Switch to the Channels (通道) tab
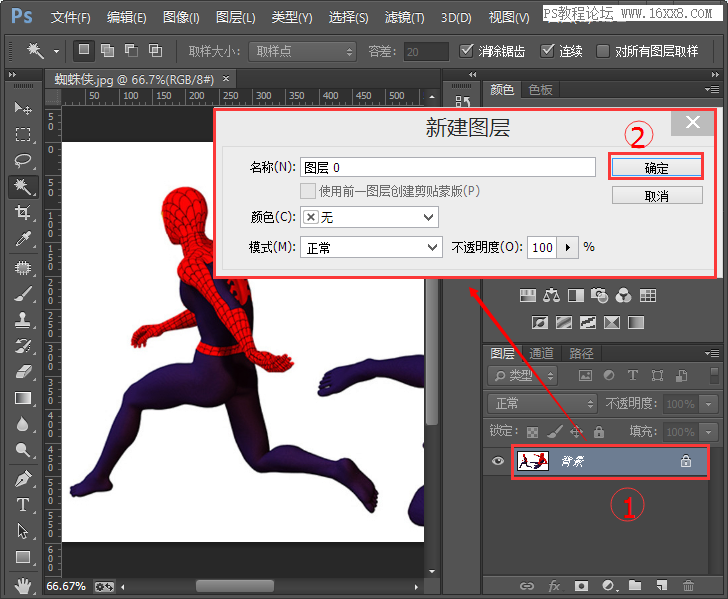 tap(541, 354)
